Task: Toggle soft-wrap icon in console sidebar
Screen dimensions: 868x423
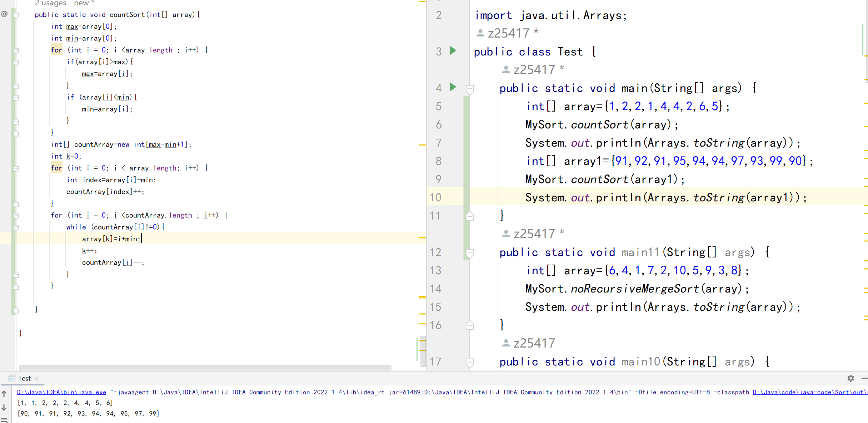Action: (4, 420)
